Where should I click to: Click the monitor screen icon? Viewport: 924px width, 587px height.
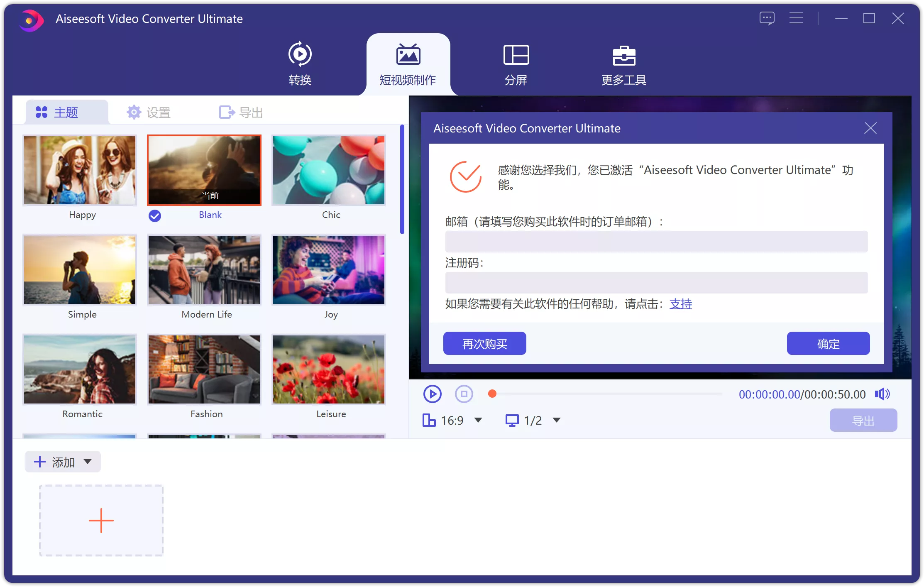coord(512,420)
